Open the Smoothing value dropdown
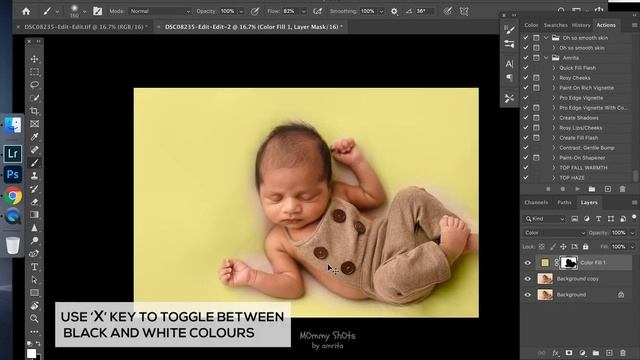Image resolution: width=640 pixels, height=360 pixels. 381,11
